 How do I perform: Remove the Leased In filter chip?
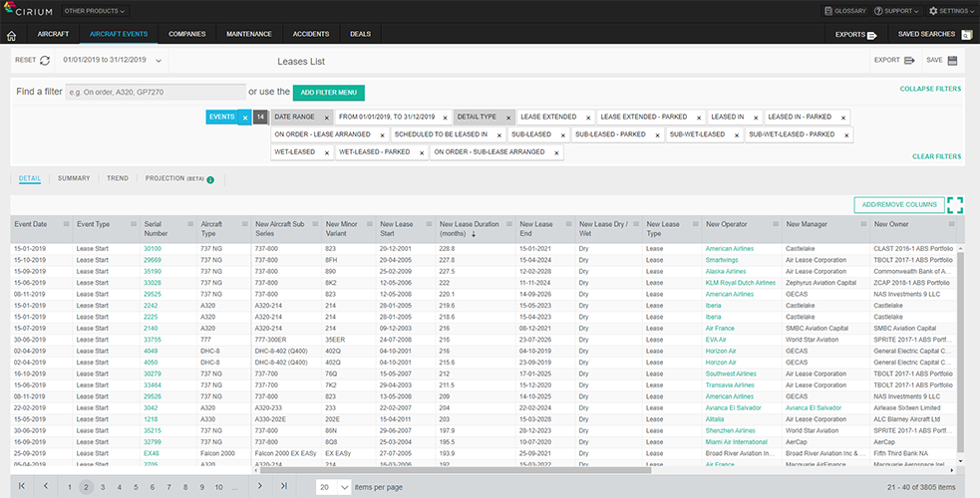click(756, 118)
